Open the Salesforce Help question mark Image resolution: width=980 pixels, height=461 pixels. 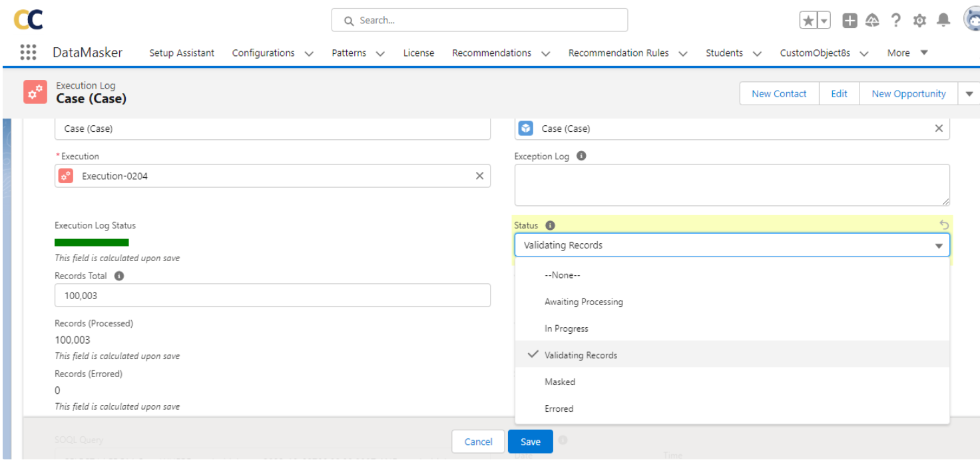(896, 21)
